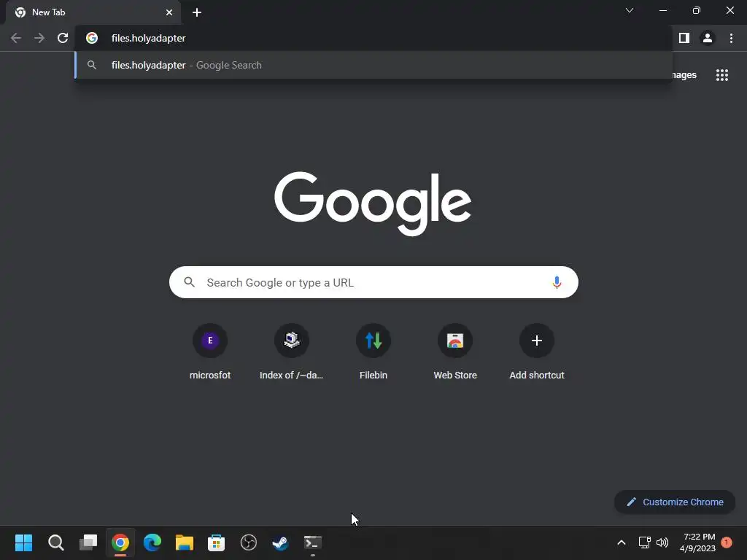Reload the current page
The height and width of the screenshot is (560, 747).
point(63,38)
